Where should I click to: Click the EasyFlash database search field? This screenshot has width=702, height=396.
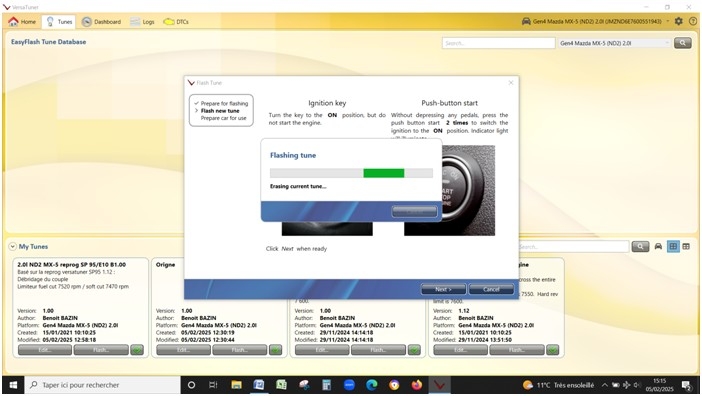(x=498, y=43)
